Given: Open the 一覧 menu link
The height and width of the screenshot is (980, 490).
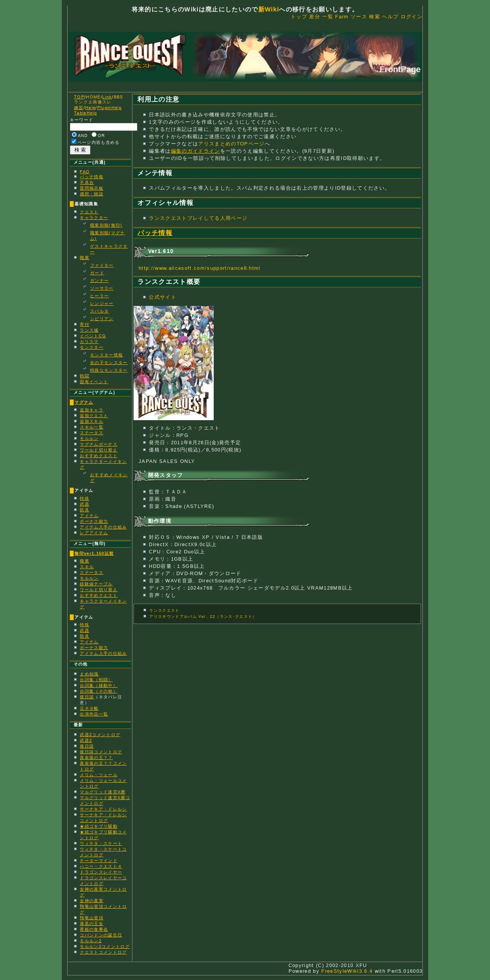Looking at the screenshot, I should (327, 17).
